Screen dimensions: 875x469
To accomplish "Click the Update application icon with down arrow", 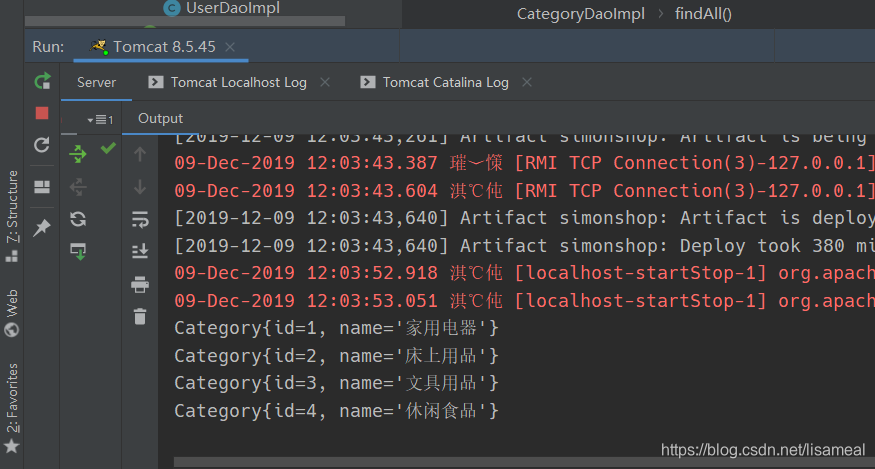I will pyautogui.click(x=78, y=251).
